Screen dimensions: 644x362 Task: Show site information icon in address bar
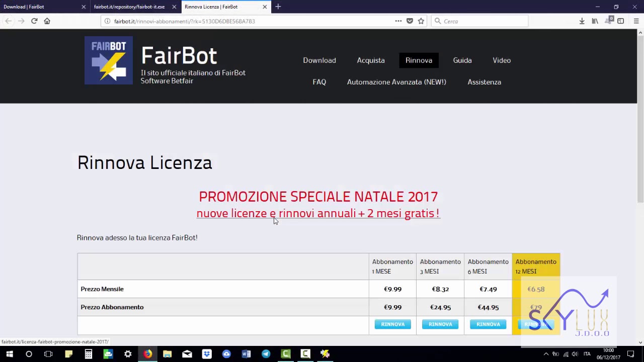[x=107, y=21]
